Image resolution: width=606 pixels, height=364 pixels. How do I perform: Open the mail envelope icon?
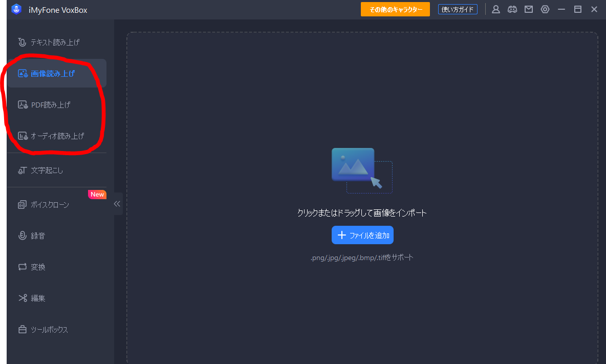[529, 9]
